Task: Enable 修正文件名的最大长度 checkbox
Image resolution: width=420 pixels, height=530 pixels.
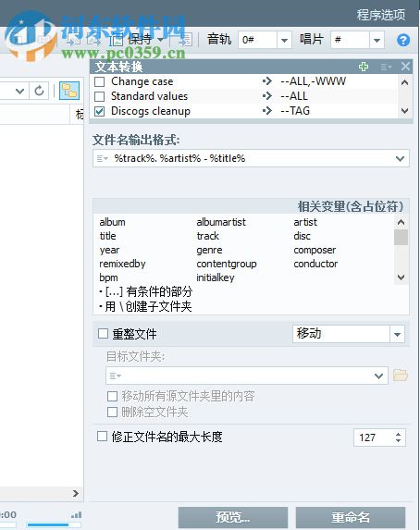Action: [x=102, y=436]
